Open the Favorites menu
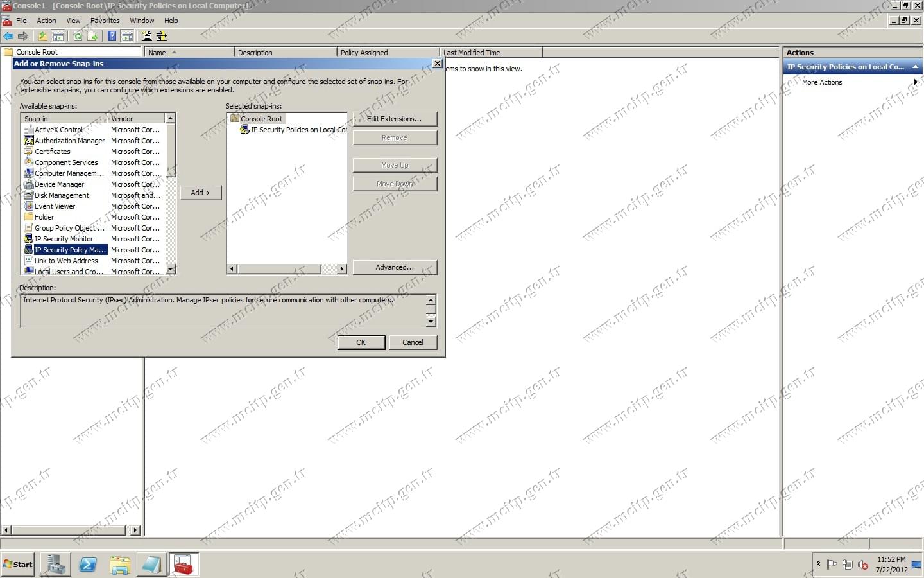The width and height of the screenshot is (924, 578). coord(105,21)
